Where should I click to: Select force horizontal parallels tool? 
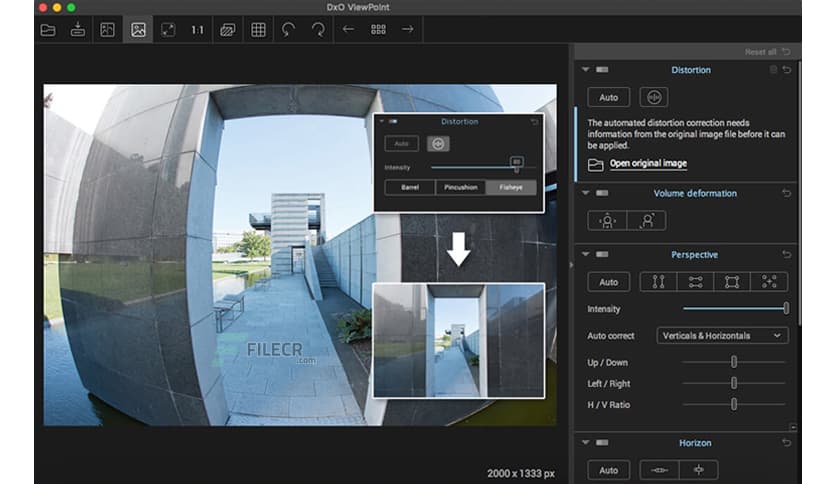695,282
